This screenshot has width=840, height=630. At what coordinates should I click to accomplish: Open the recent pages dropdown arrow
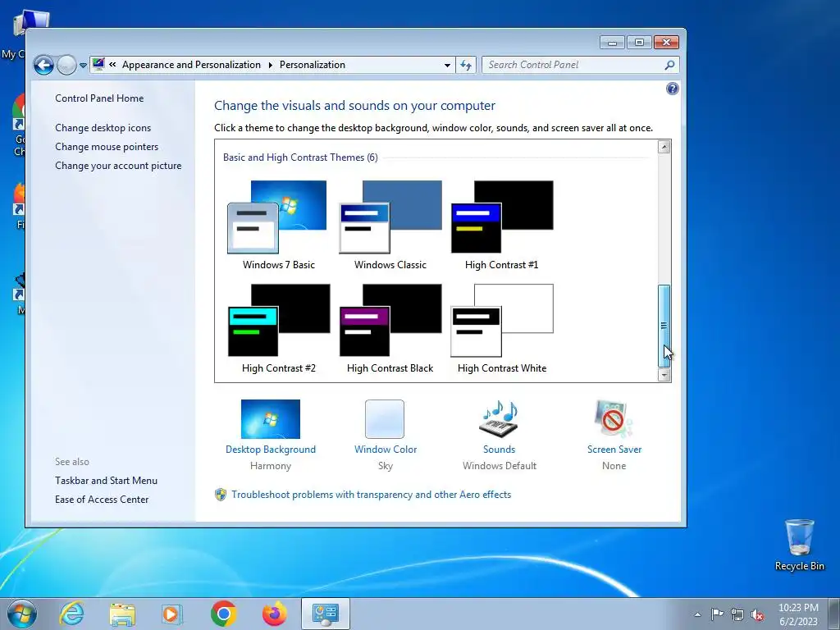click(83, 66)
